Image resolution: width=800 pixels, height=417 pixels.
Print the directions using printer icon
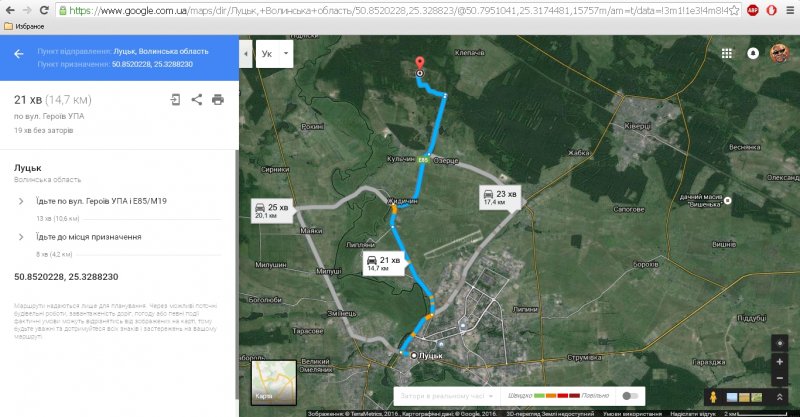pos(217,99)
